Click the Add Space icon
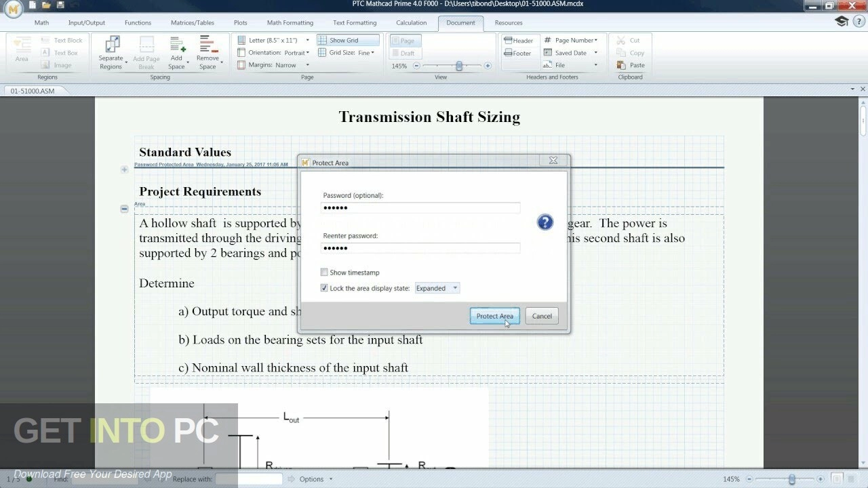 click(177, 45)
